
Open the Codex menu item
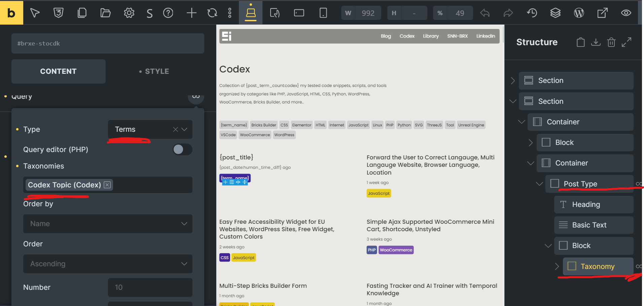(407, 36)
